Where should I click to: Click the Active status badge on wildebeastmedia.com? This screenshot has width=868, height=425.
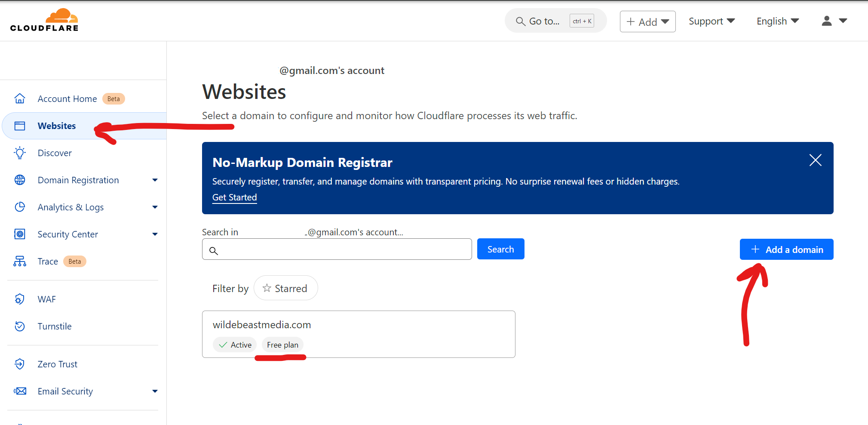point(235,345)
